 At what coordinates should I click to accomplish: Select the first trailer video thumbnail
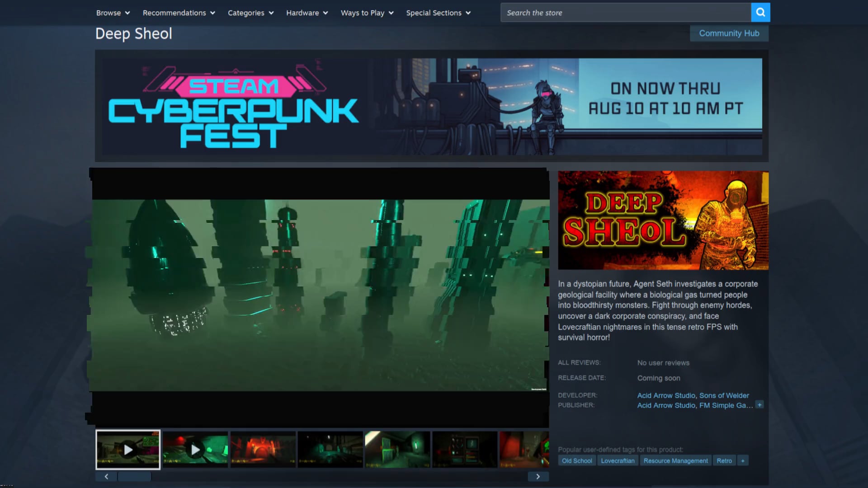128,450
